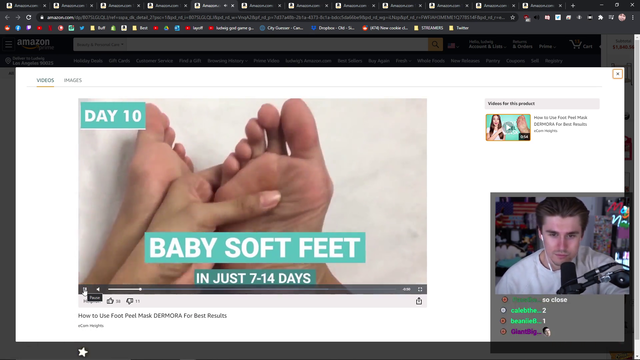640x360 pixels.
Task: Close the video overlay popup
Action: [x=617, y=74]
